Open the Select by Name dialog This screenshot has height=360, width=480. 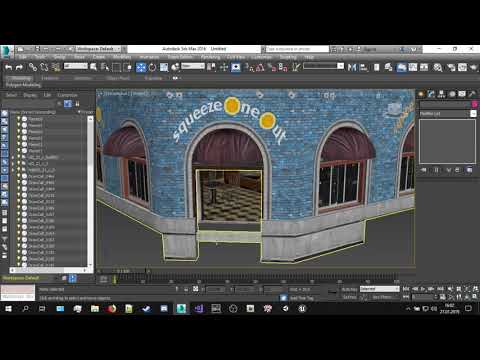pos(105,67)
